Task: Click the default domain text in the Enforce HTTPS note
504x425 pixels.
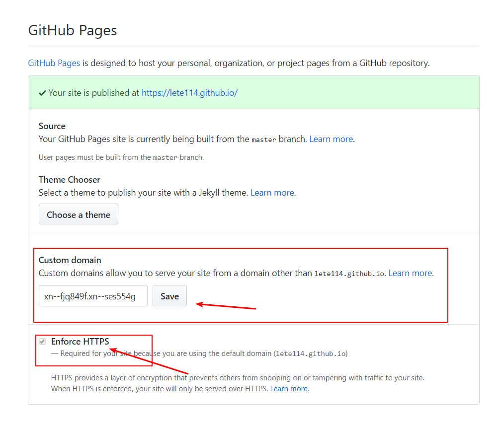Action: (310, 354)
